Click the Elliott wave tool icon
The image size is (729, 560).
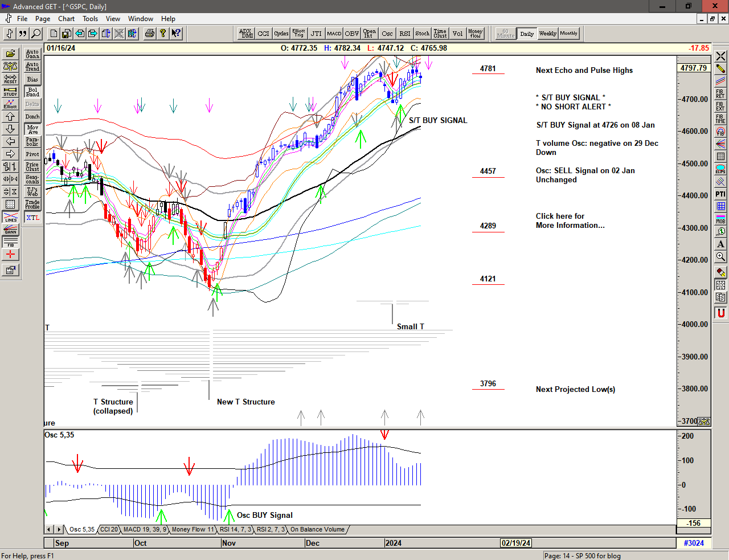coord(10,104)
